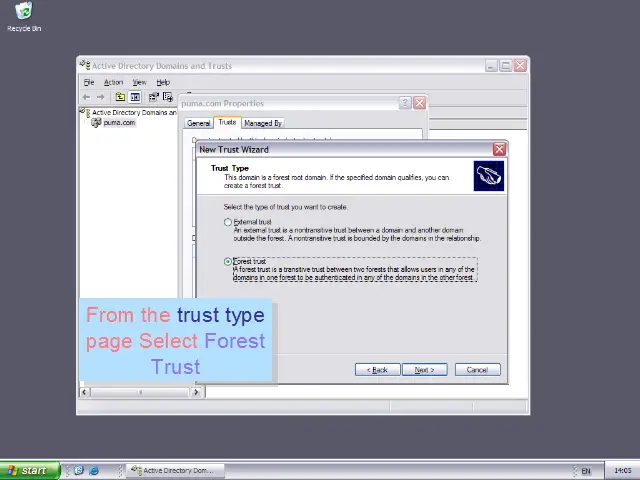Select Active Directory Domains root tree item

pos(134,112)
